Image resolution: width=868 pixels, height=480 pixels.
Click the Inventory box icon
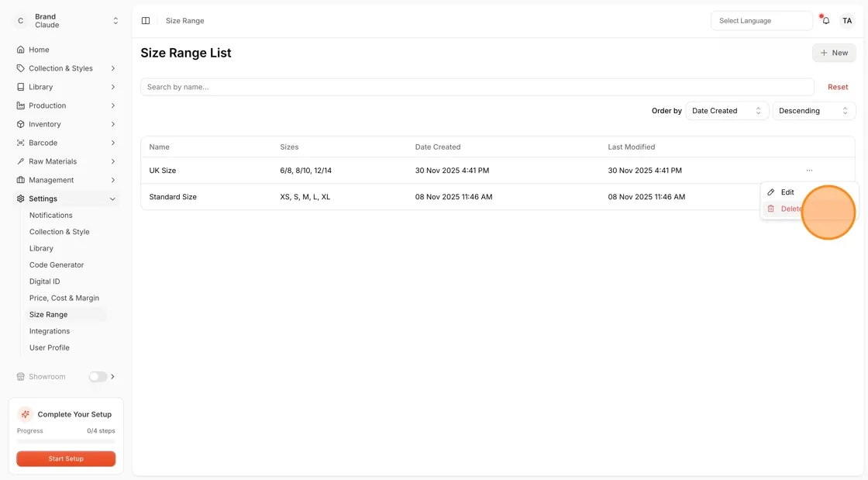point(20,125)
